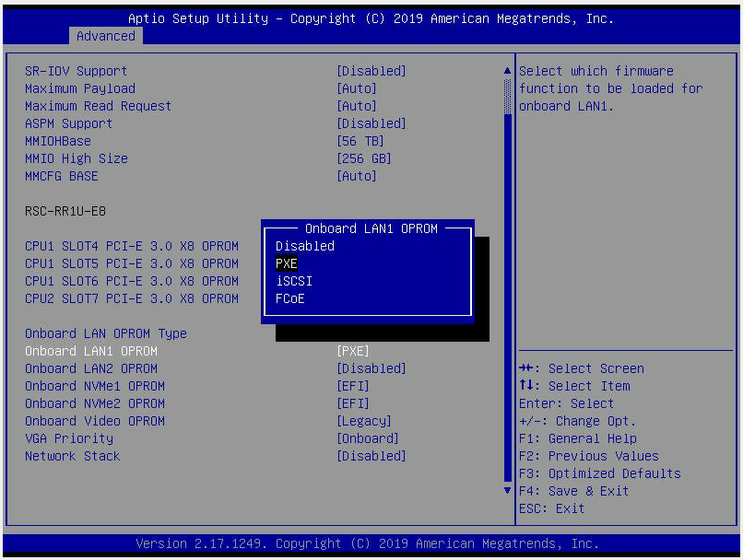Click the scrollbar up arrow
The width and height of the screenshot is (743, 560).
506,71
